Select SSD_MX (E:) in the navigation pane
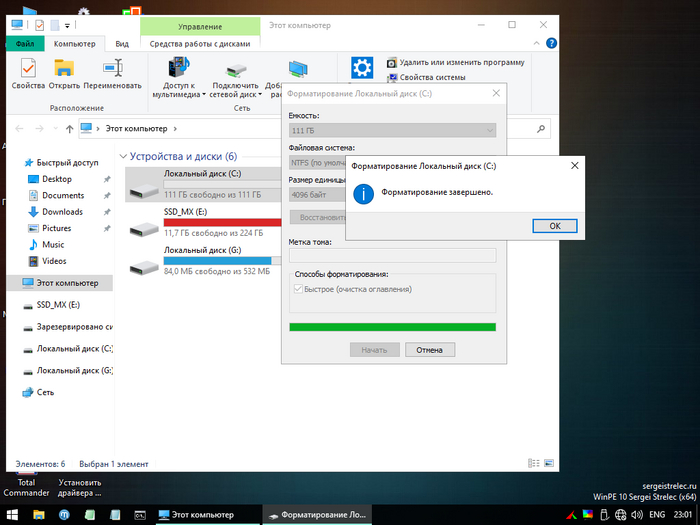This screenshot has height=525, width=700. [58, 305]
